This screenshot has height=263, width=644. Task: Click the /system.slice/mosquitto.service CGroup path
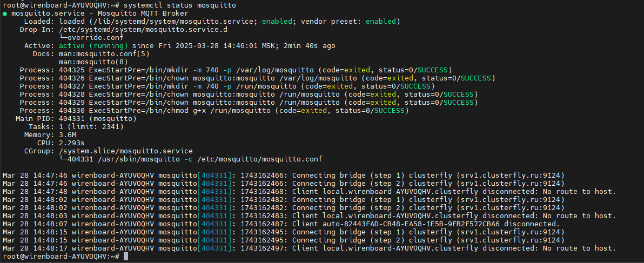[126, 151]
